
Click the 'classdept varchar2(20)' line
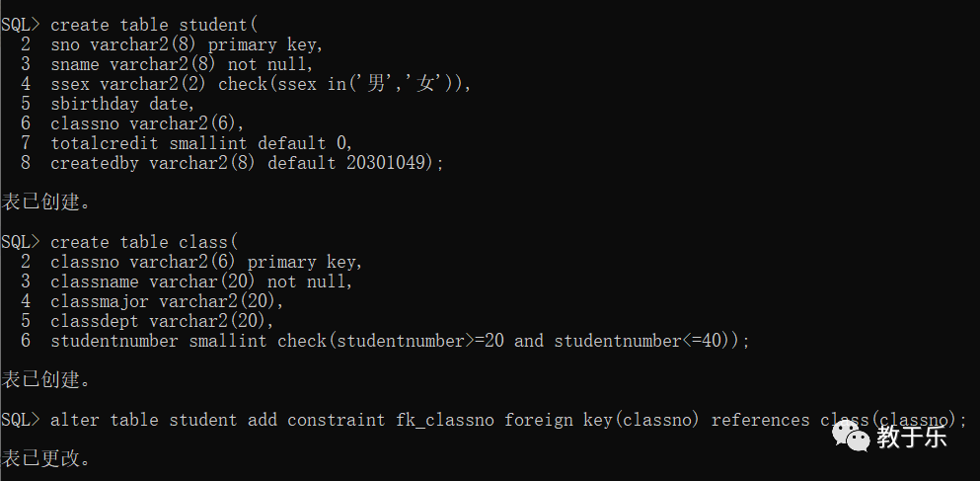(163, 321)
